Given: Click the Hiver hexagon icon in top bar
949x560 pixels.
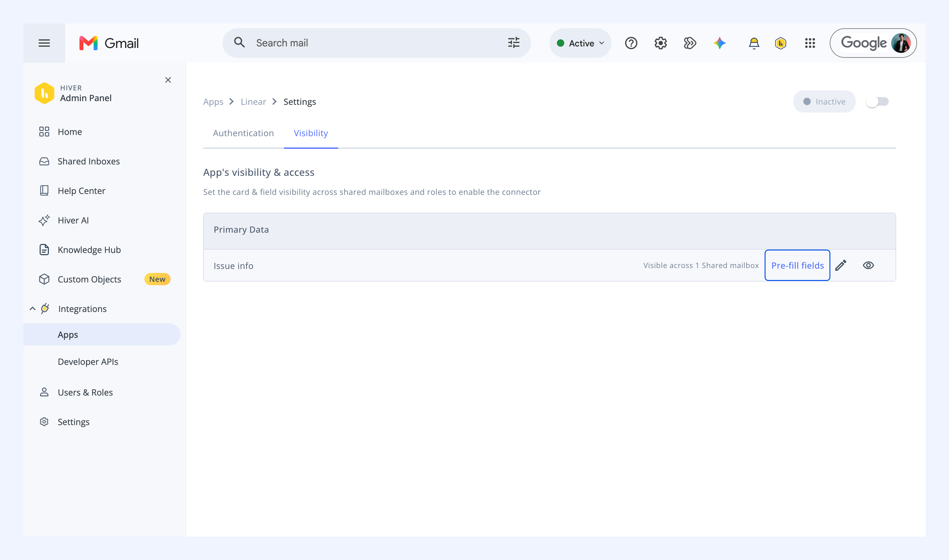Looking at the screenshot, I should click(780, 43).
